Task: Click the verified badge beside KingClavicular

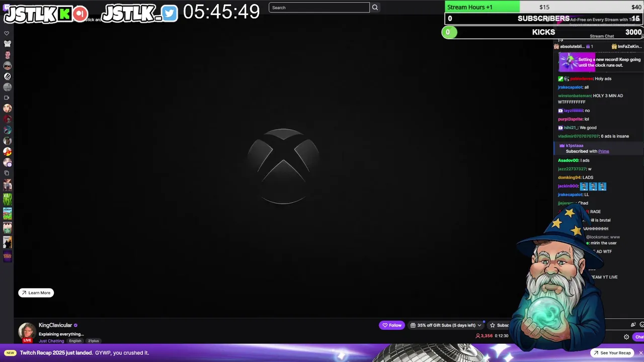Action: tap(75, 325)
